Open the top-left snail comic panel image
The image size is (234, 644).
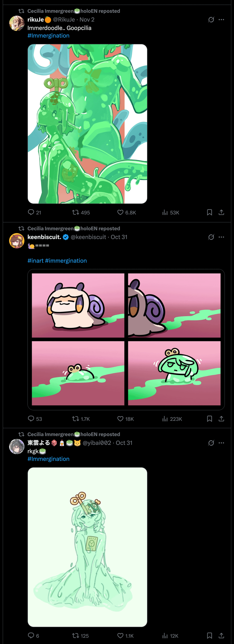point(78,305)
